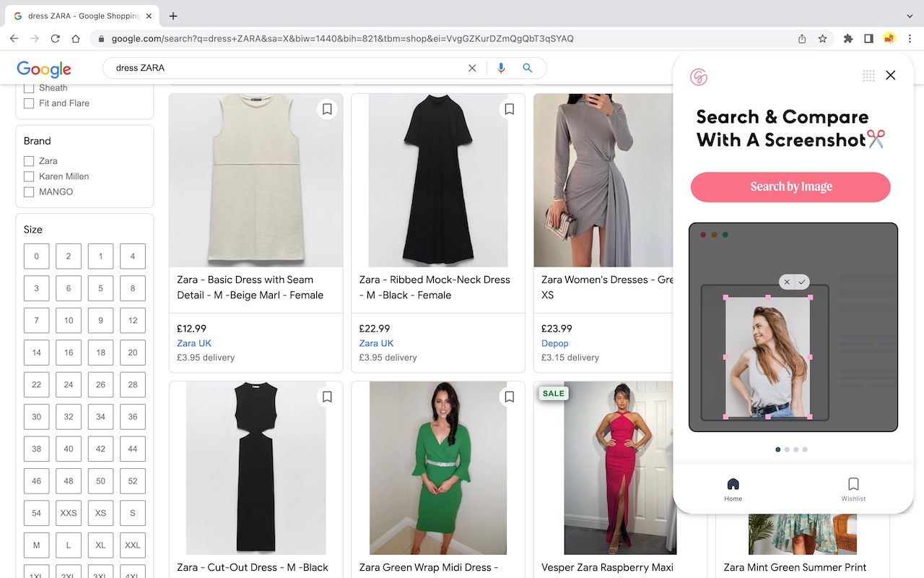This screenshot has width=924, height=578.
Task: Start voice search with the microphone
Action: 501,68
